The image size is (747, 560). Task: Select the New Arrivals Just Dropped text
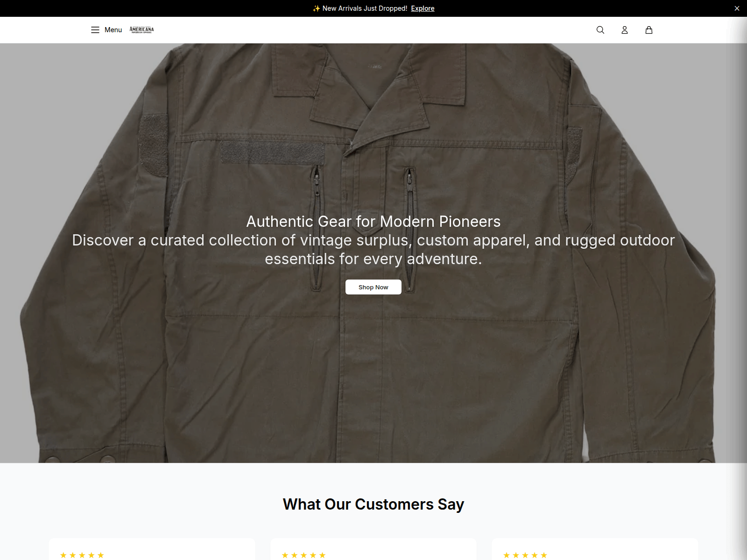click(x=365, y=8)
